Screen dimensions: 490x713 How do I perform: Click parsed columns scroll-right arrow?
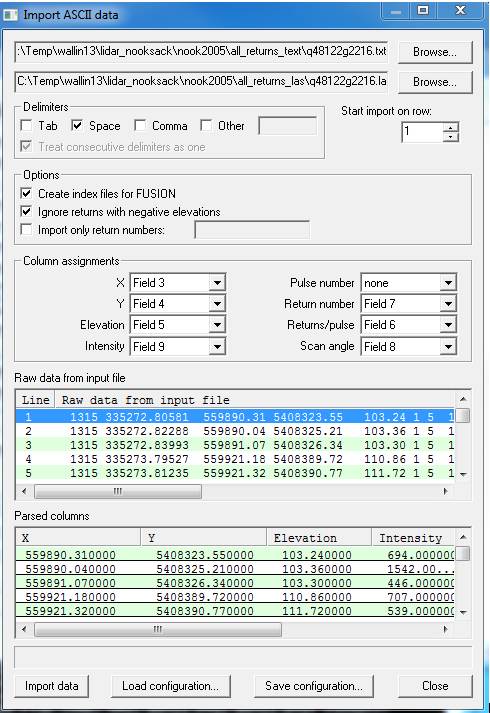pos(445,629)
